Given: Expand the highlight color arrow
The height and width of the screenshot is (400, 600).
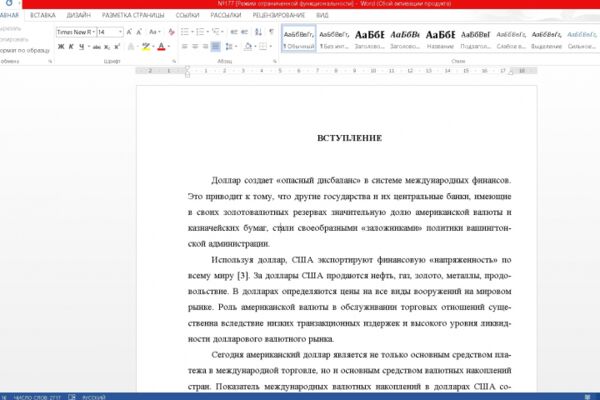Looking at the screenshot, I should (x=153, y=46).
